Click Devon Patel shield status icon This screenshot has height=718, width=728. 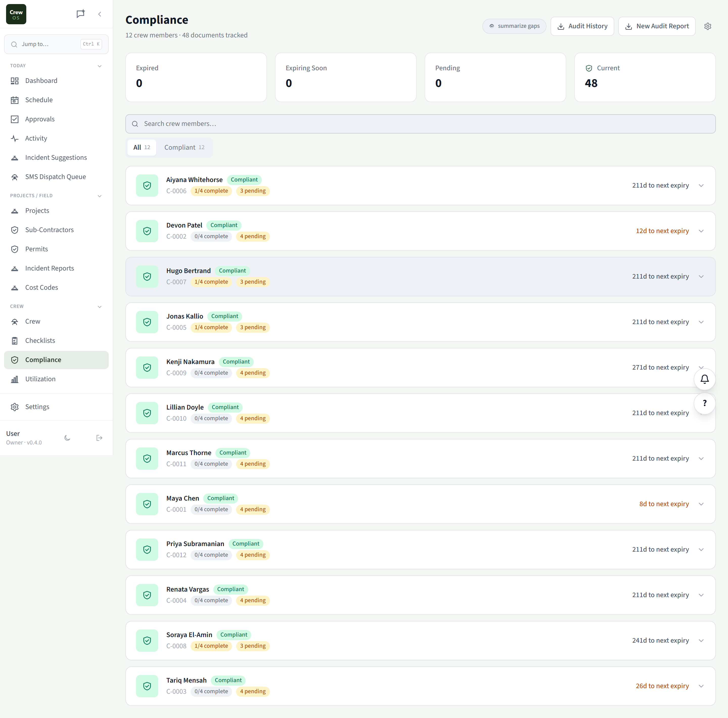pos(147,231)
